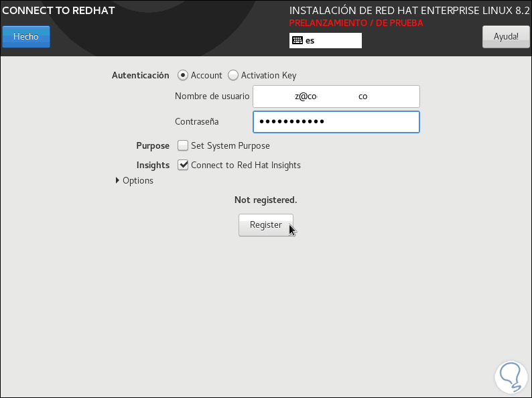
Task: Focus the Contraseña password field
Action: [x=336, y=122]
